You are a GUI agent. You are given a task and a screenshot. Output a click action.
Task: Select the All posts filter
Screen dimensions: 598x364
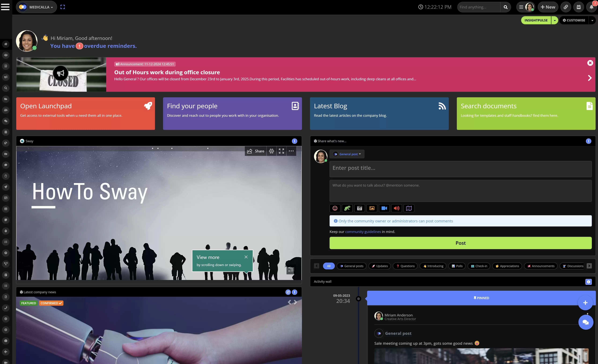[329, 266]
